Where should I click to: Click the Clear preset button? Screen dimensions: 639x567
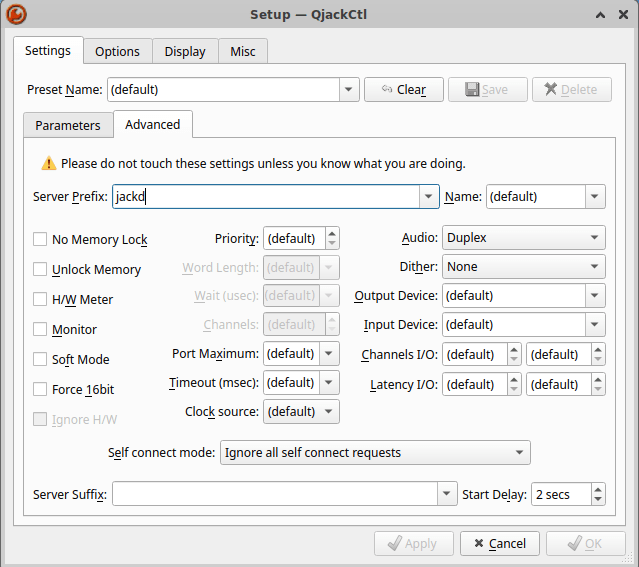tap(403, 89)
